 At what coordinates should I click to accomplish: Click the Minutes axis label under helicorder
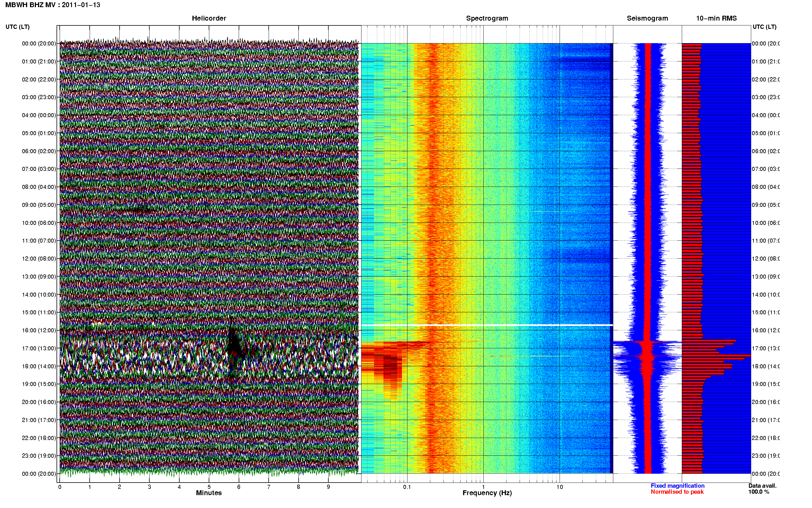pyautogui.click(x=209, y=493)
